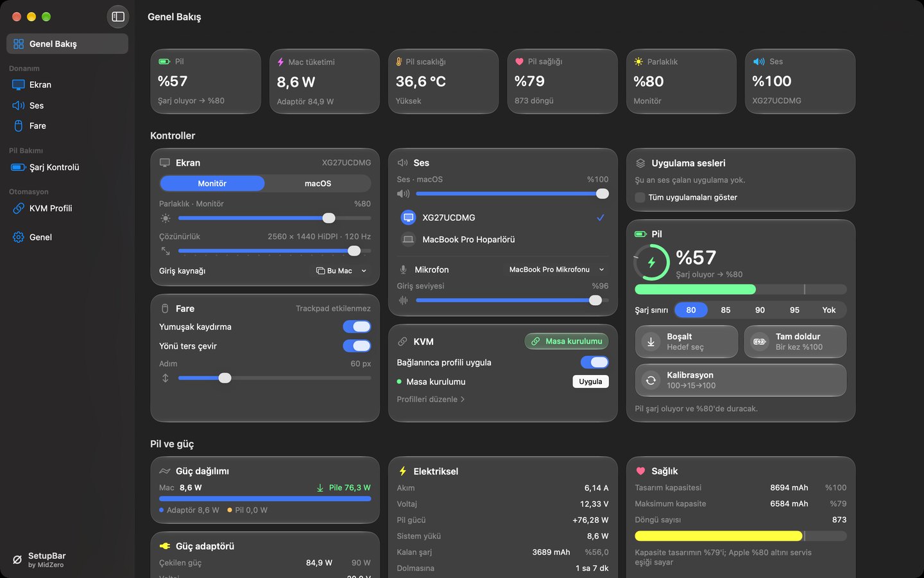The image size is (924, 578).
Task: Toggle the sidebar visibility icon
Action: click(x=118, y=17)
